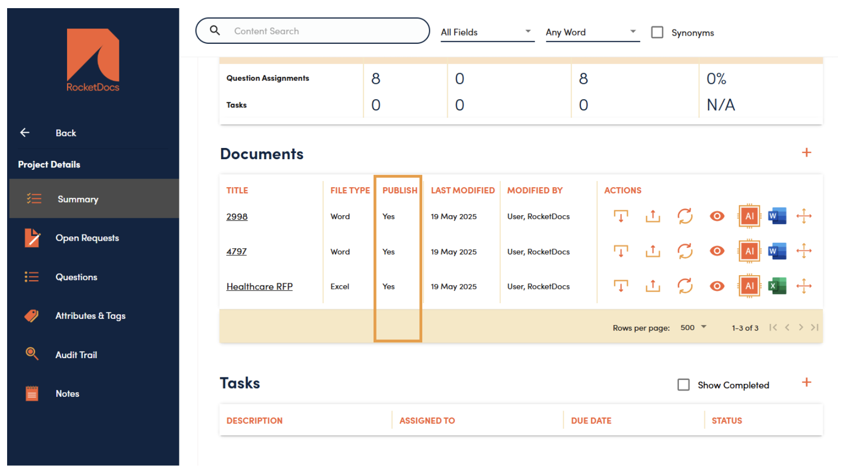
Task: Go to first page of documents
Action: coord(773,328)
